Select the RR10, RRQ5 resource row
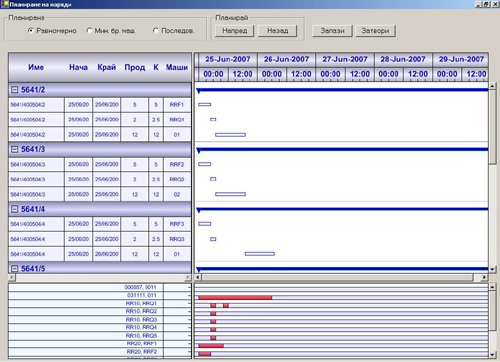This screenshot has width=500, height=362. coord(100,335)
